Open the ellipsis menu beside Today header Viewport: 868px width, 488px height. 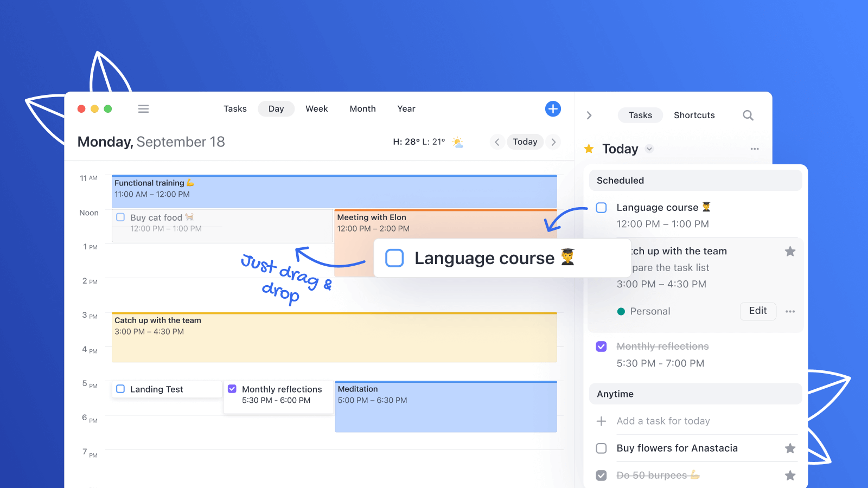click(x=754, y=149)
